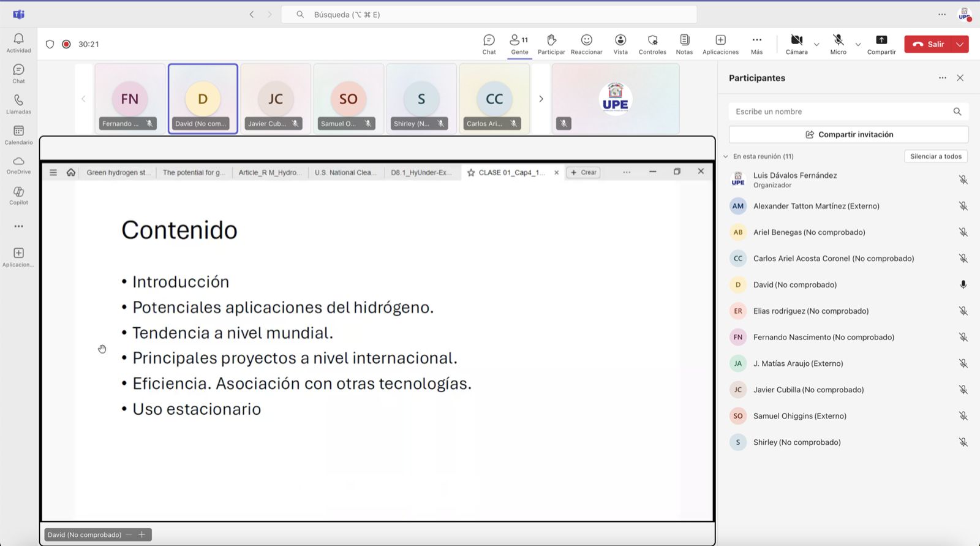Collapse the 'En esta reunión (11)' section
The height and width of the screenshot is (546, 980).
(x=726, y=156)
